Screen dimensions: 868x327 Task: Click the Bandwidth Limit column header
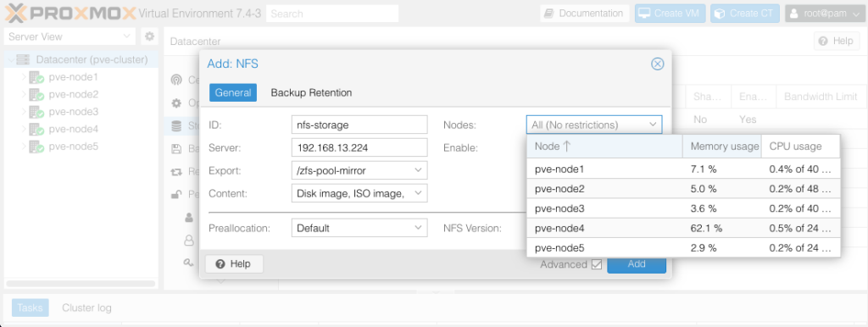821,97
